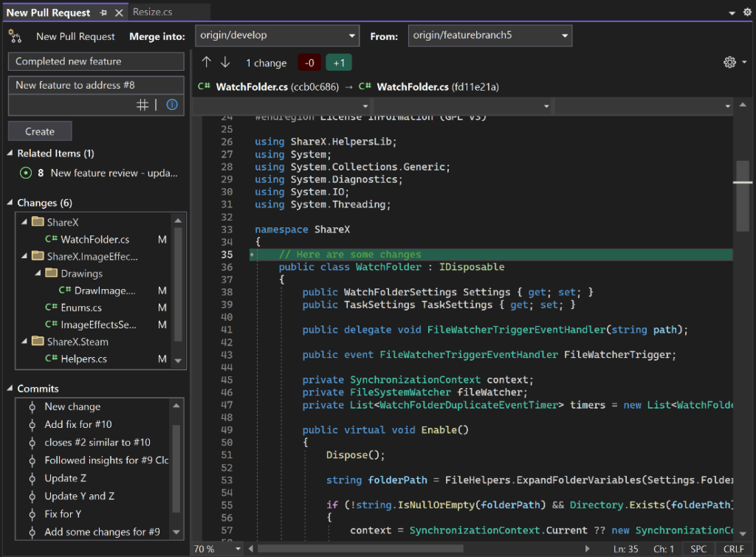Click the # add work item icon
Viewport: 756px width, 557px height.
point(142,105)
